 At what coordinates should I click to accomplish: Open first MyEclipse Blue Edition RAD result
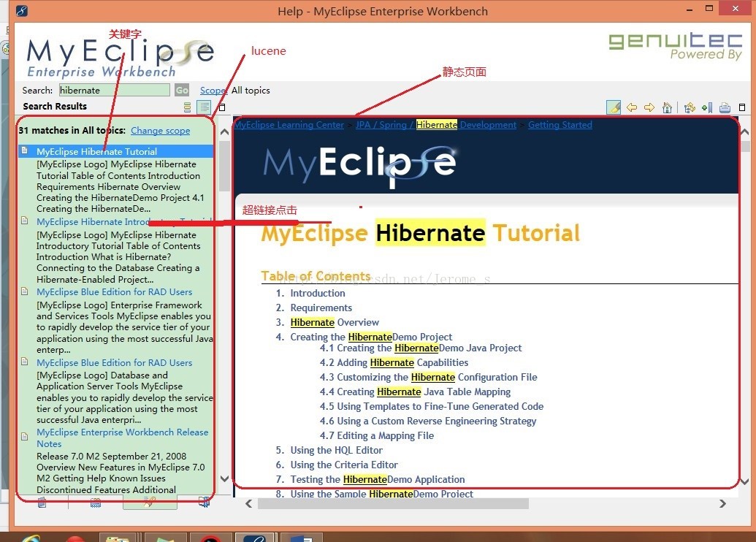pos(114,291)
